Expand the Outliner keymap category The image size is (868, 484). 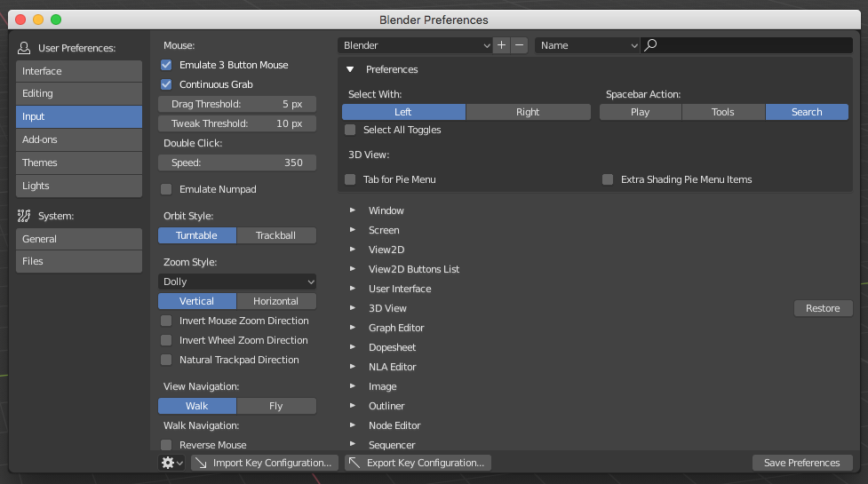tap(352, 406)
